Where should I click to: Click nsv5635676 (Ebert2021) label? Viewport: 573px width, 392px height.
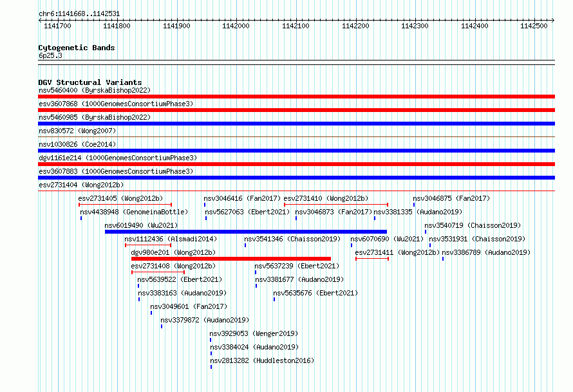click(x=315, y=293)
